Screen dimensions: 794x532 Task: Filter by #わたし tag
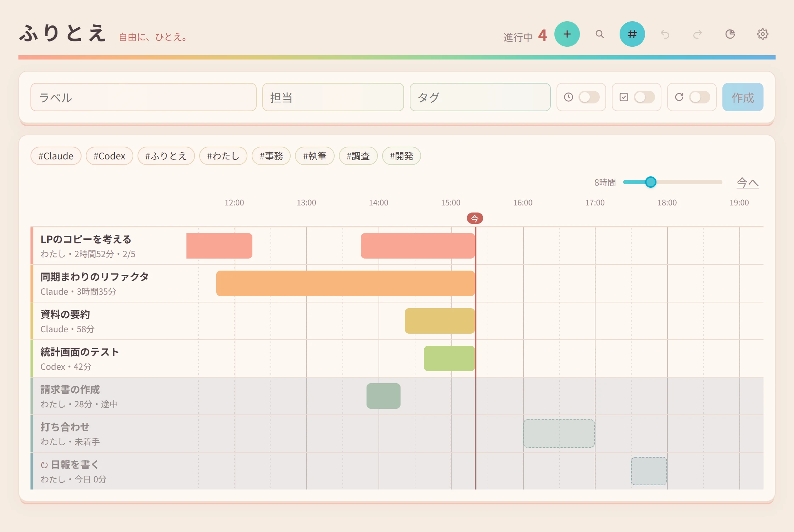point(223,156)
